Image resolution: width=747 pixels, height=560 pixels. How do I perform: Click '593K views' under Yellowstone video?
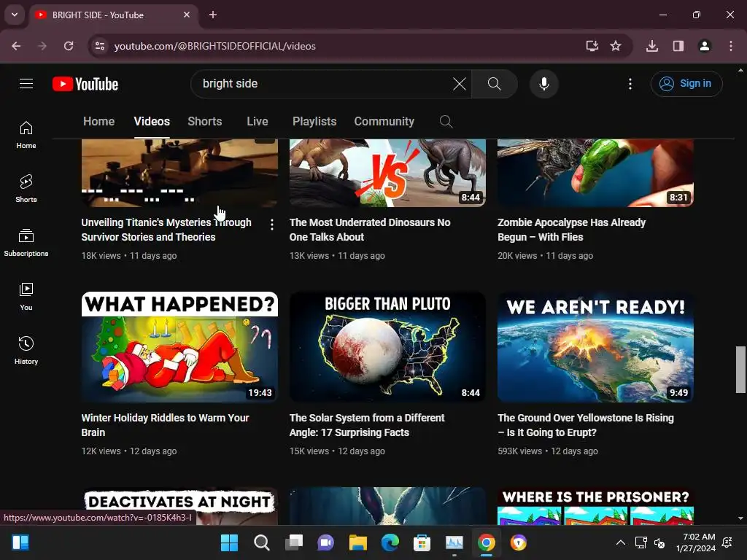[x=519, y=451]
